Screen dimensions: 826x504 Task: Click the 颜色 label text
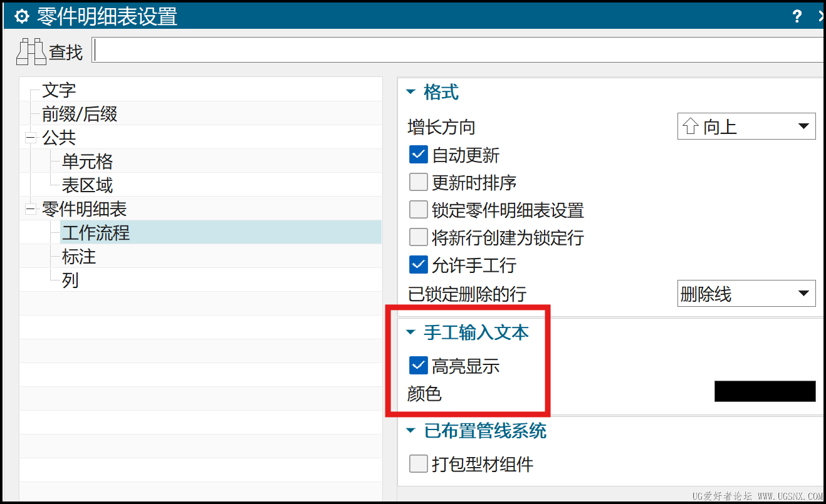pyautogui.click(x=424, y=393)
